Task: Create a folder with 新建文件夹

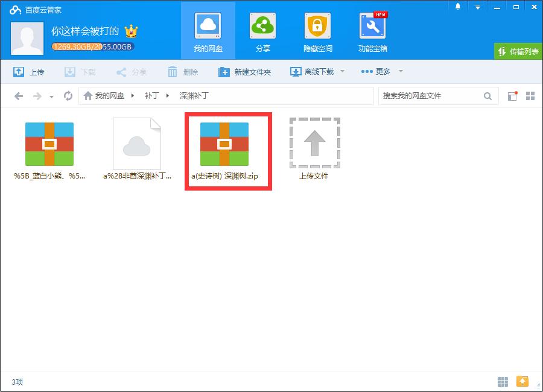Action: [x=244, y=72]
